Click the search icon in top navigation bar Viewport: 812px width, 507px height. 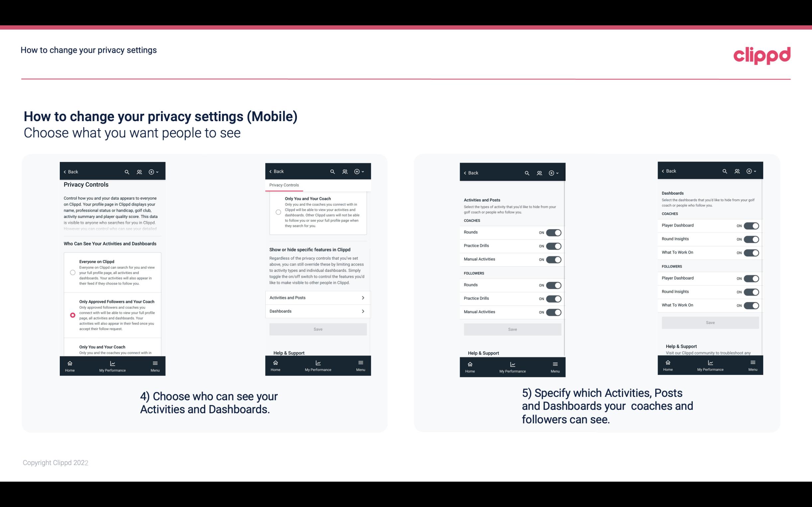pyautogui.click(x=127, y=172)
